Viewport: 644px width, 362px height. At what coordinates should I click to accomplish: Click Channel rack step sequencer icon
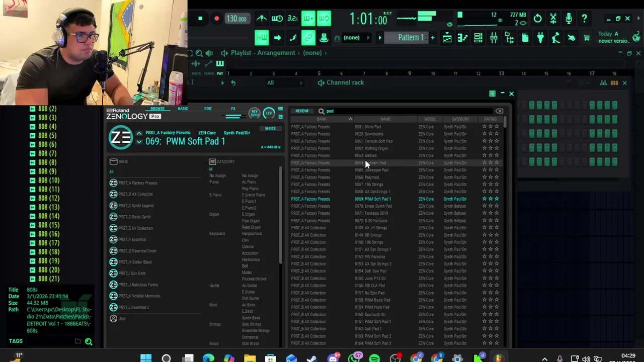[614, 82]
